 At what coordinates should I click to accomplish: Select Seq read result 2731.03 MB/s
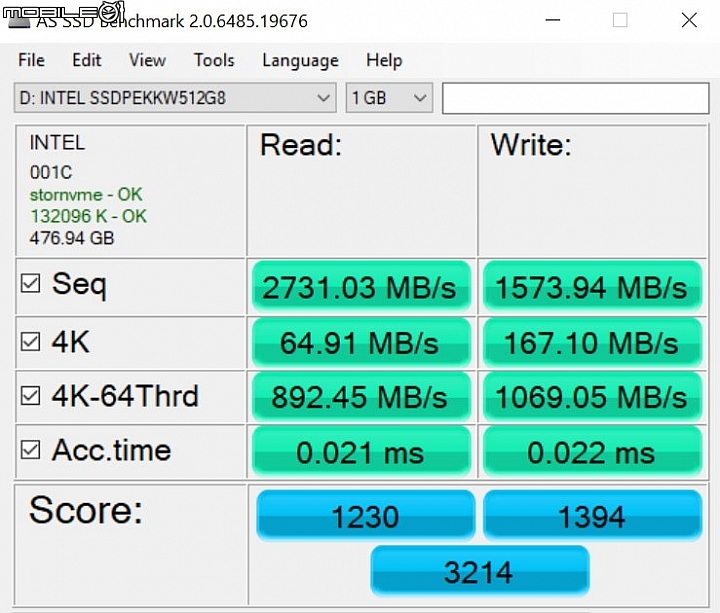(361, 287)
